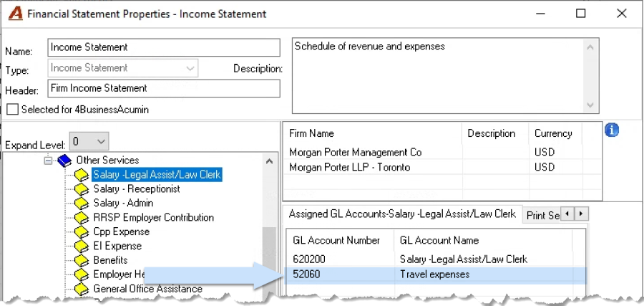Select Salary -Legal Assist/Law Clerk tree item

(157, 175)
